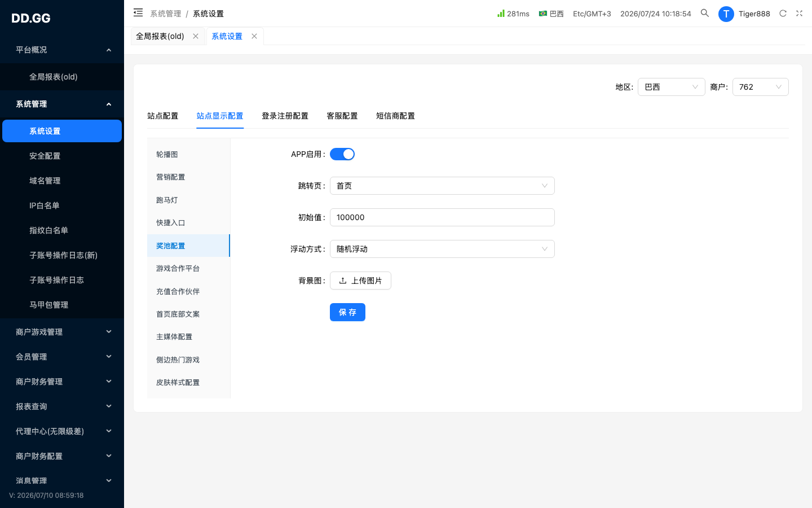Click the 上传图片 upload button

(360, 281)
